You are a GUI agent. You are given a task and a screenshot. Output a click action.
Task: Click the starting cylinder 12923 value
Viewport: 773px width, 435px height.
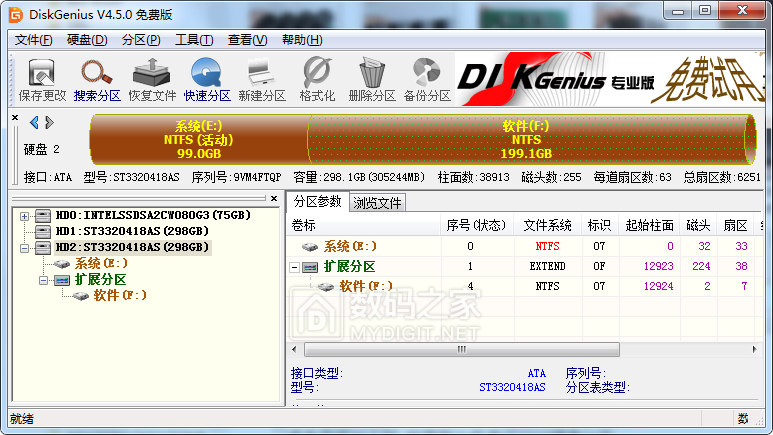pyautogui.click(x=658, y=266)
